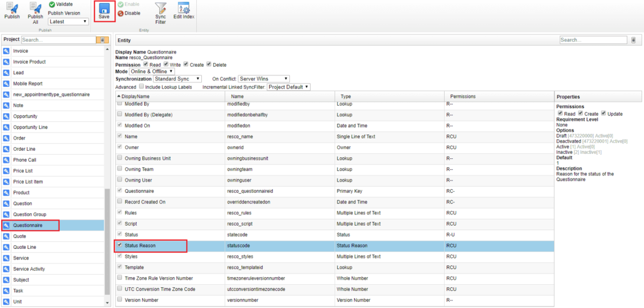Click the Publish toolbar icon

pos(12,8)
